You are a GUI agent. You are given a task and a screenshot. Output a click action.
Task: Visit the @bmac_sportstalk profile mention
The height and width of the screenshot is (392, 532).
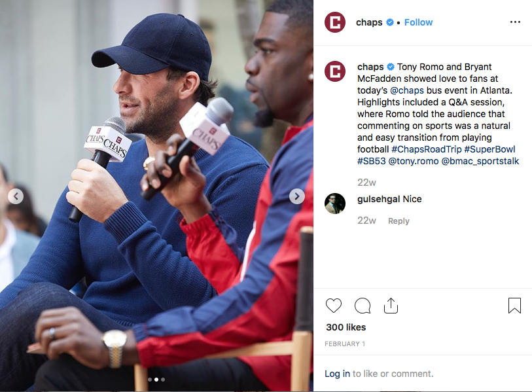tap(480, 161)
